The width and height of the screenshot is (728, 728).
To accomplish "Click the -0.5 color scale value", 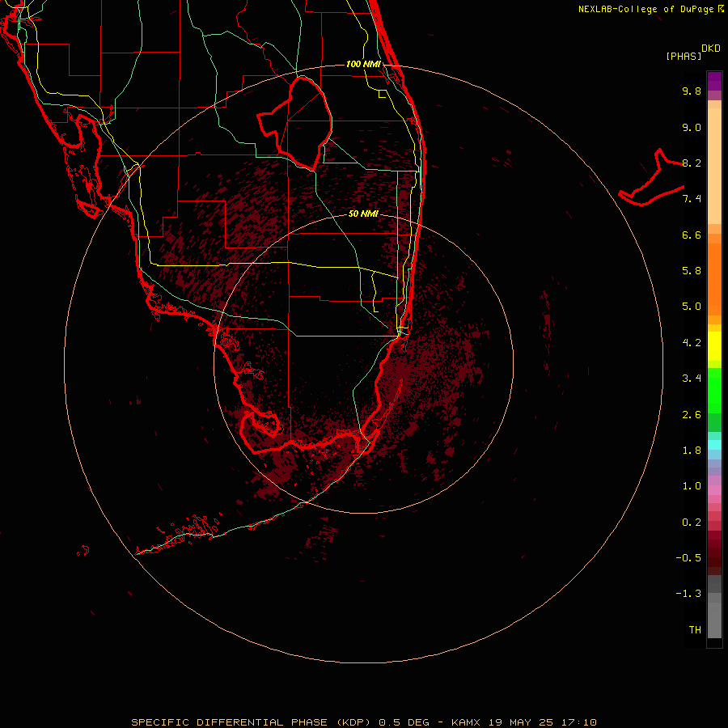I will point(688,558).
